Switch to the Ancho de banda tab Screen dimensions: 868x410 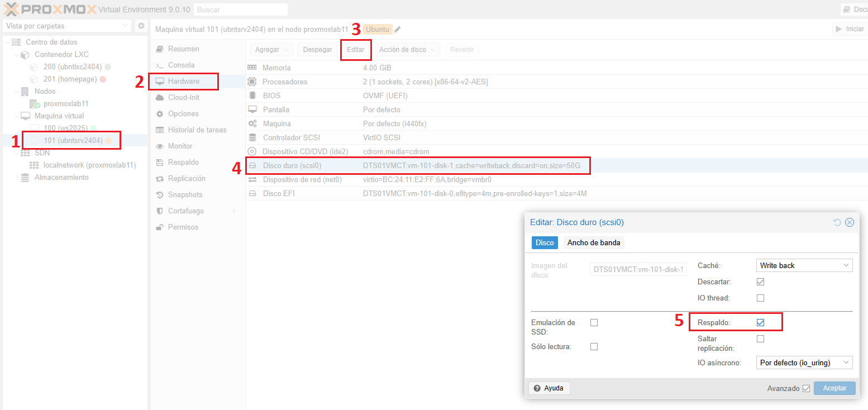click(593, 242)
